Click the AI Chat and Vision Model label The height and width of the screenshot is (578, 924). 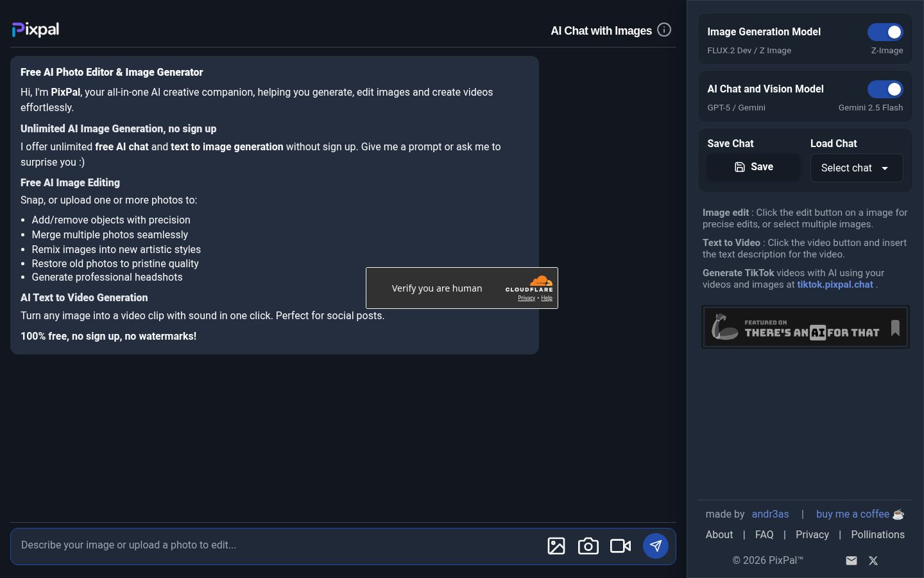click(x=766, y=89)
